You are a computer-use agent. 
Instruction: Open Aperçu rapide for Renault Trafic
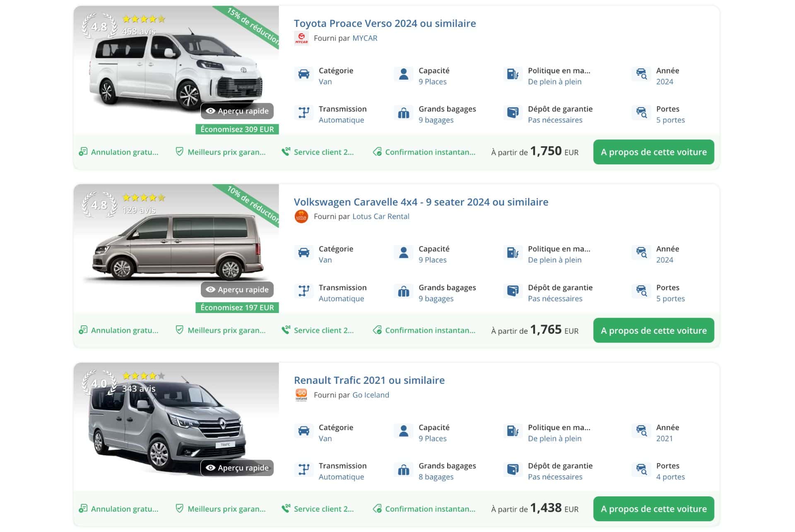click(237, 468)
